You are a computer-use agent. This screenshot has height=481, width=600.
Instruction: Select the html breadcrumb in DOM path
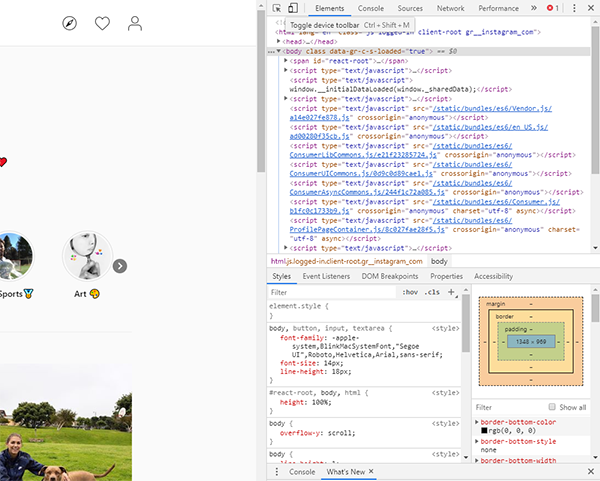tap(346, 261)
